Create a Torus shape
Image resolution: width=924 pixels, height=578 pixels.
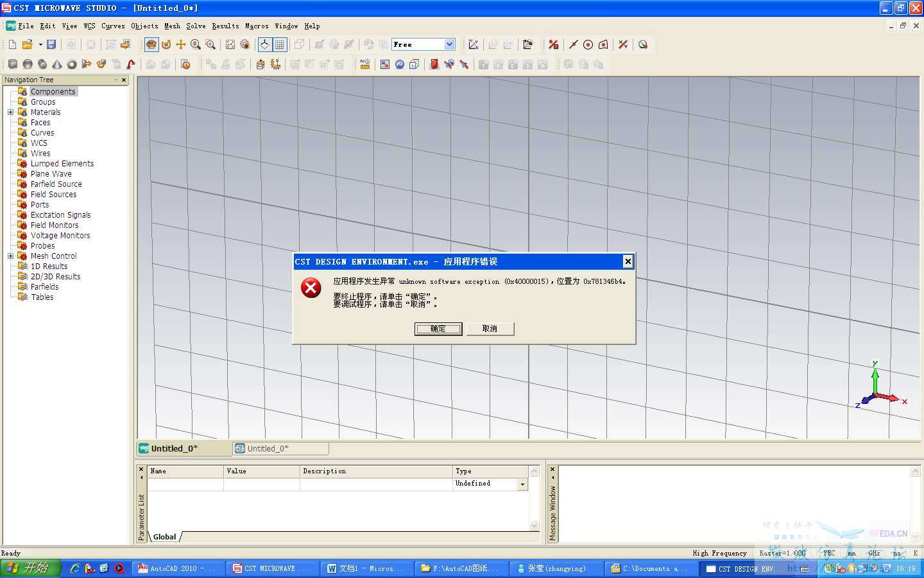[x=72, y=64]
